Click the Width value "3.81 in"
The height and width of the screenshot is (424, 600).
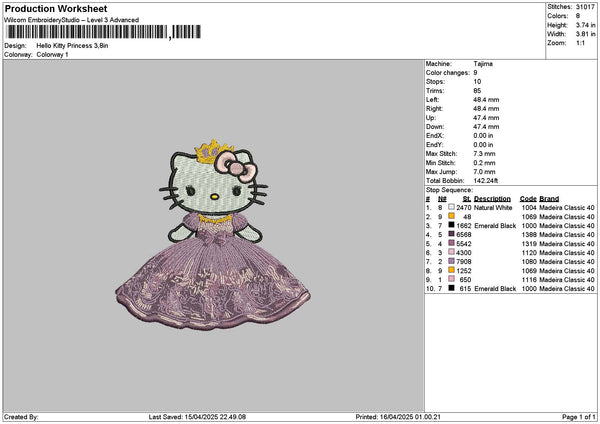click(x=585, y=34)
